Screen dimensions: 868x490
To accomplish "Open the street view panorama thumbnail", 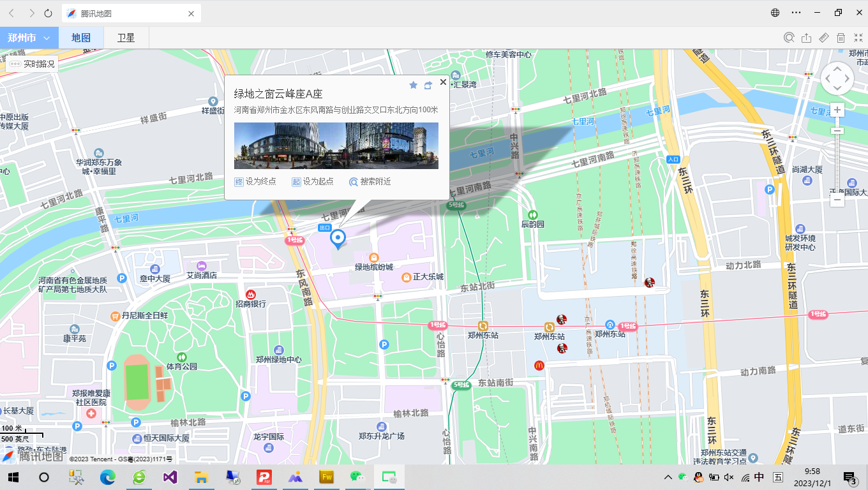I will tap(336, 145).
